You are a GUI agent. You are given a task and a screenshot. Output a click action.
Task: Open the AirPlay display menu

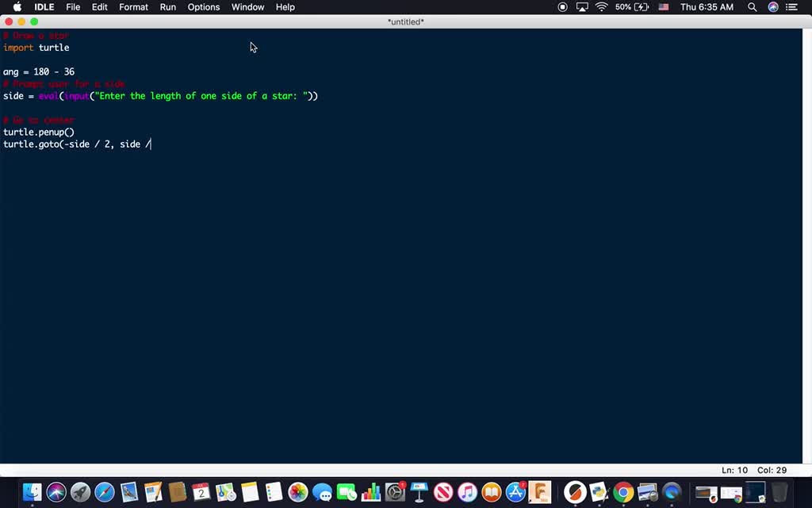point(582,7)
